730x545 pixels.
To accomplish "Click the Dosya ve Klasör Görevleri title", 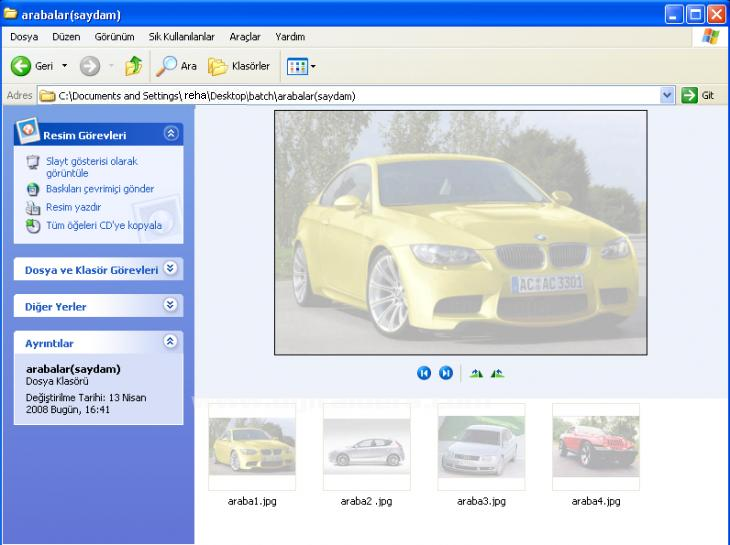I will pos(91,270).
